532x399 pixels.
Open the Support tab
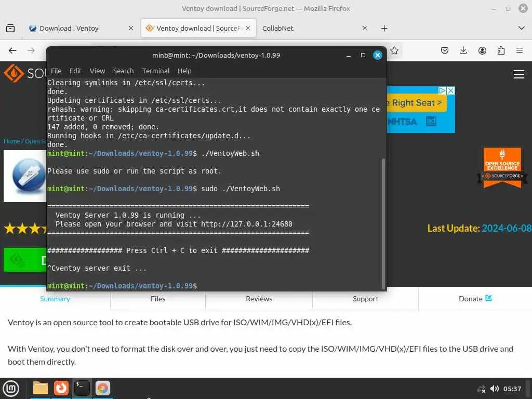coord(365,299)
